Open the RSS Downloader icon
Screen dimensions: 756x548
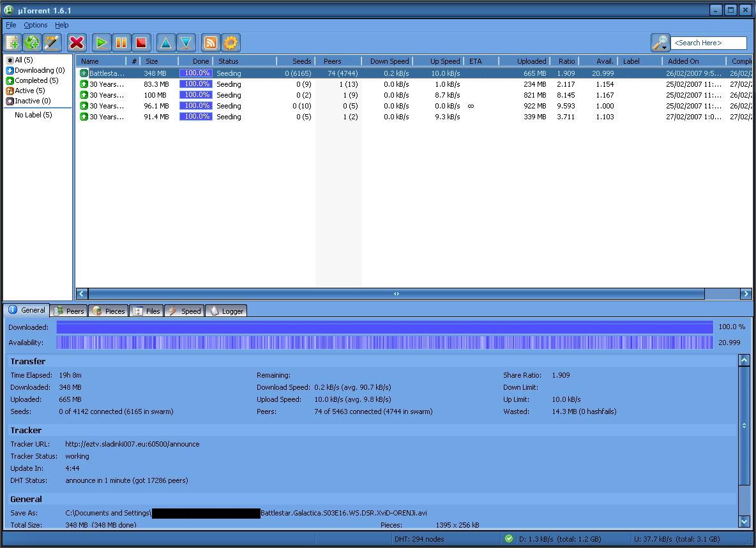coord(211,43)
